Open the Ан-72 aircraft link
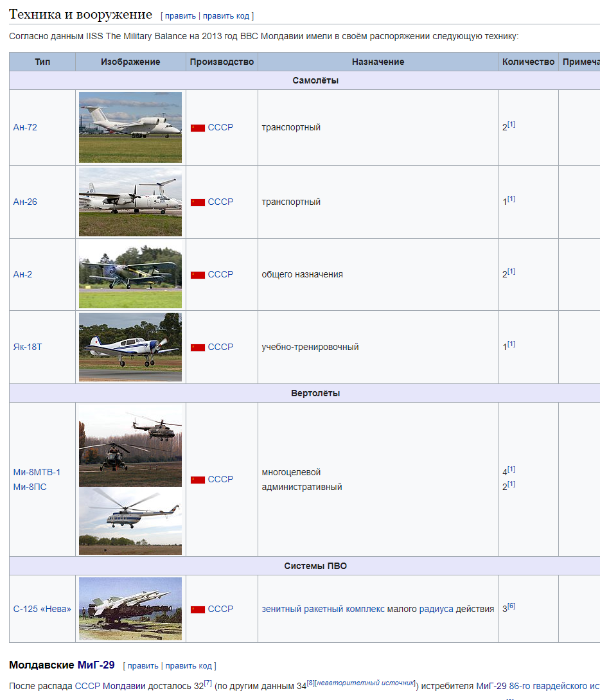 25,127
